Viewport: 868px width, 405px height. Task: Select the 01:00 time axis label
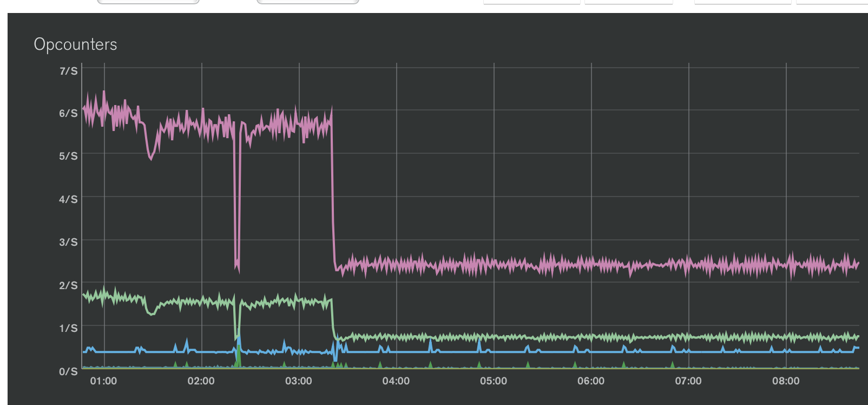click(103, 381)
